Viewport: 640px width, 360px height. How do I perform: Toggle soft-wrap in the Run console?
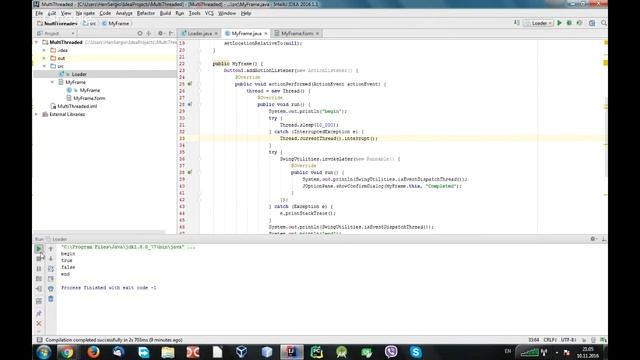tap(51, 269)
